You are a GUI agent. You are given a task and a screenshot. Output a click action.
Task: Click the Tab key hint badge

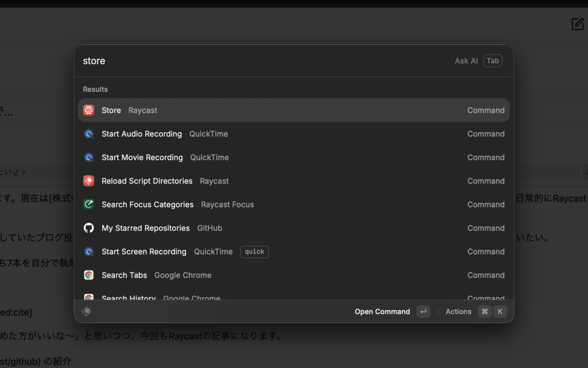tap(493, 61)
